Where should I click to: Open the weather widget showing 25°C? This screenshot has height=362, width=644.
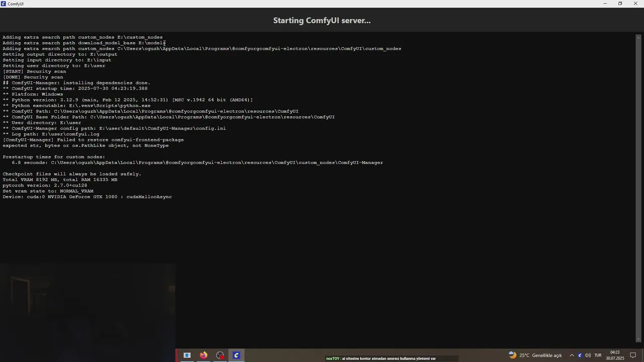point(535,355)
